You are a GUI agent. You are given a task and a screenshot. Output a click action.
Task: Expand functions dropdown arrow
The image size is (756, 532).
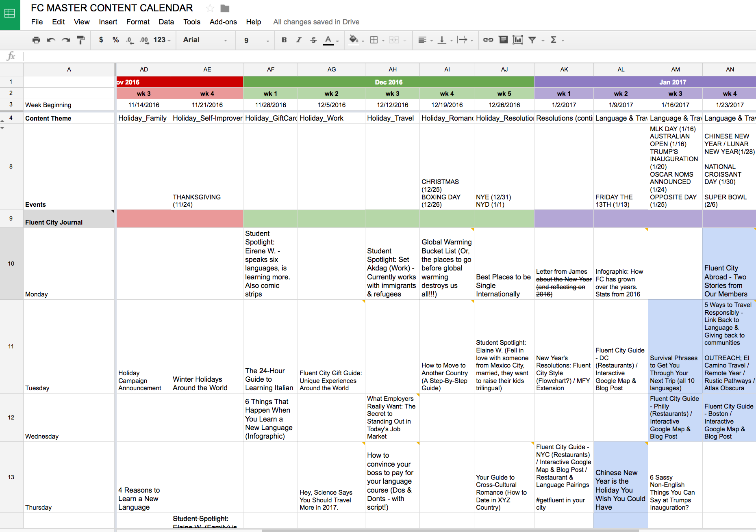click(x=563, y=41)
